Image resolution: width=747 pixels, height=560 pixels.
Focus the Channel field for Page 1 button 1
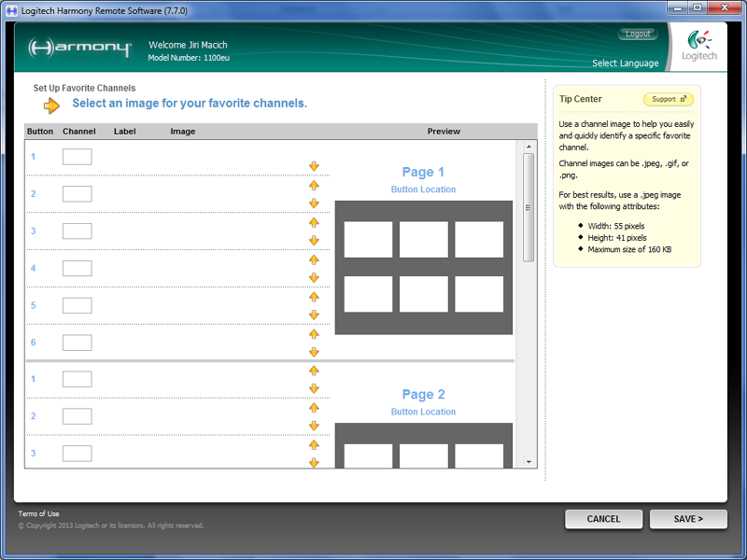(77, 157)
